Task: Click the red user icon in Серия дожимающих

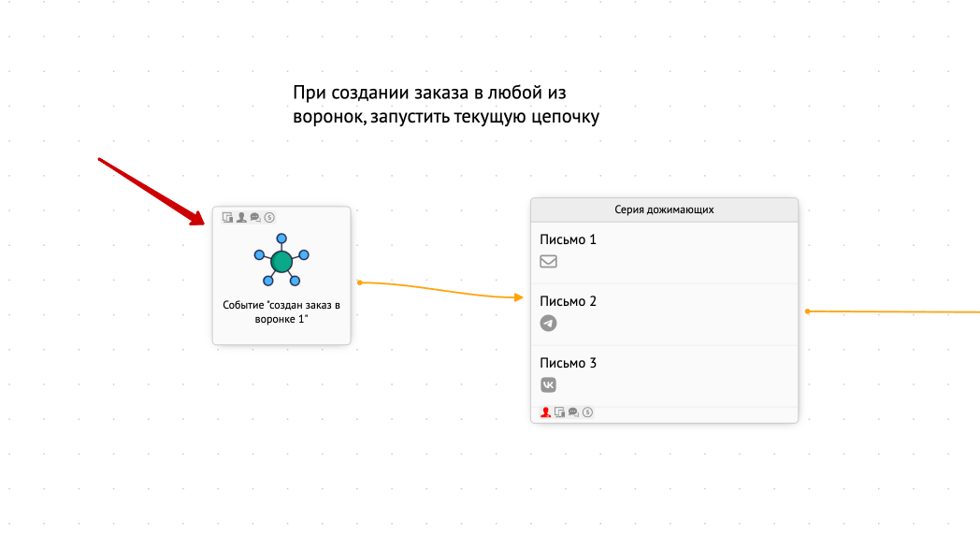Action: [x=545, y=412]
